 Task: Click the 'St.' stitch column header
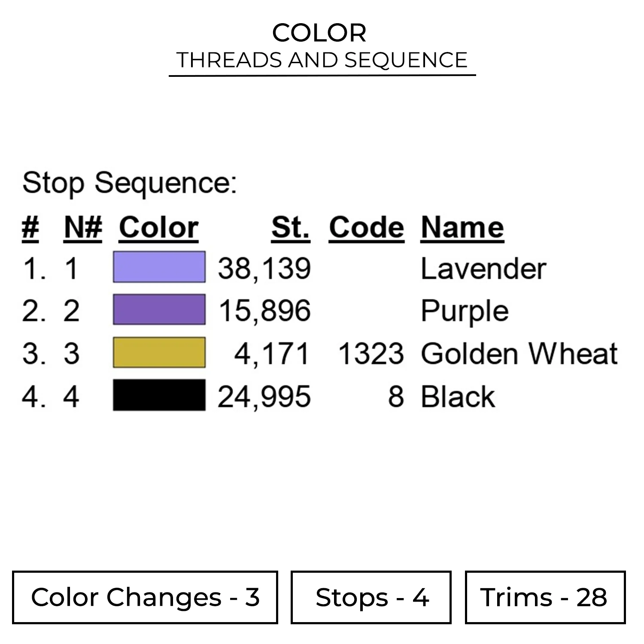click(290, 228)
